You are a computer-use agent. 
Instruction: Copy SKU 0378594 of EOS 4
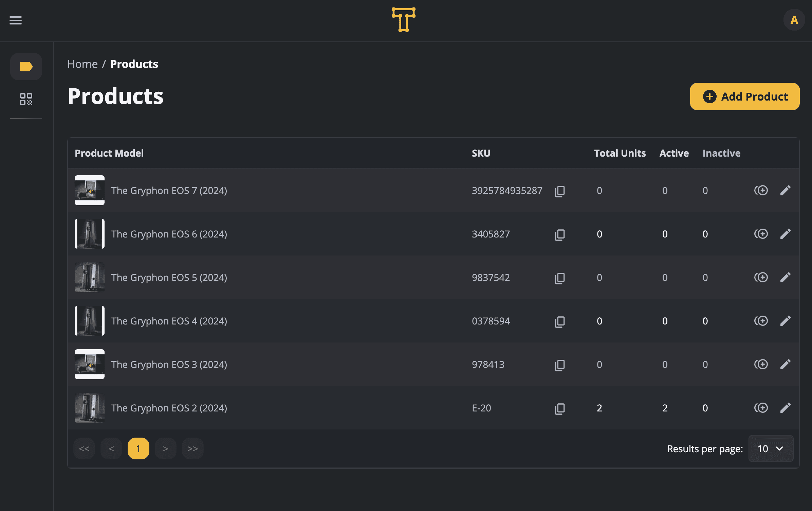pos(560,321)
